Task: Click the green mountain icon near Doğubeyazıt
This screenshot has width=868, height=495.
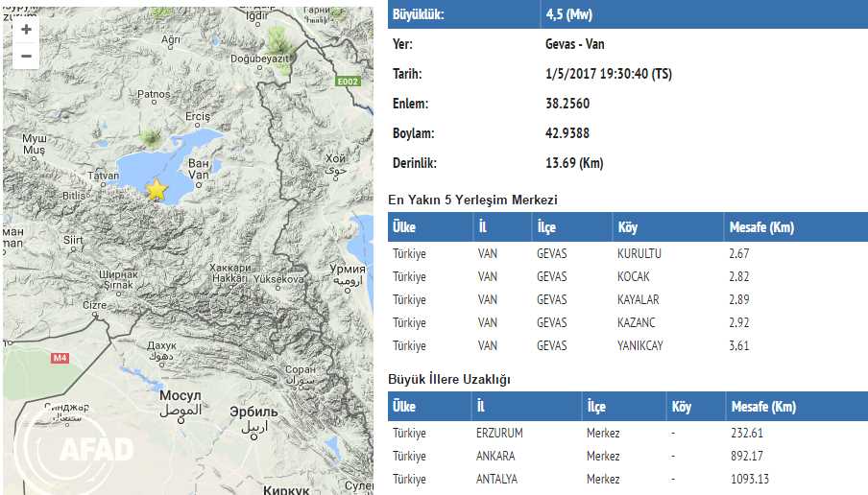Action: (x=277, y=40)
